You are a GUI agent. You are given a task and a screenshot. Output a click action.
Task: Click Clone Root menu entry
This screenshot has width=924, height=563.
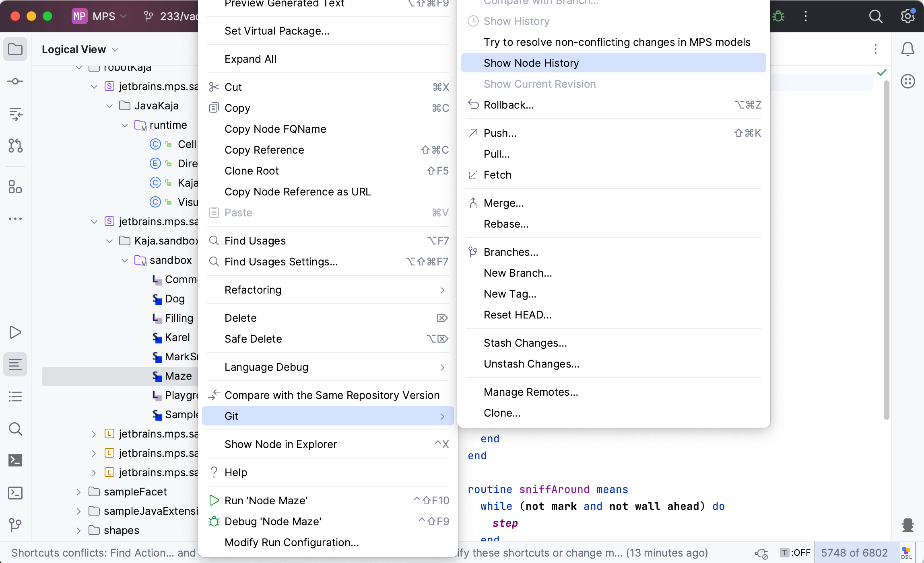[252, 170]
